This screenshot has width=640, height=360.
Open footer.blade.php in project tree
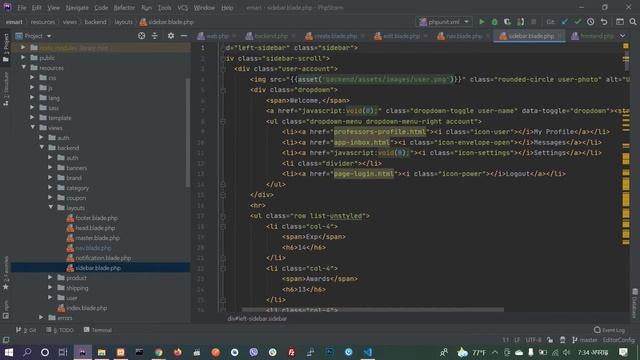pos(96,218)
